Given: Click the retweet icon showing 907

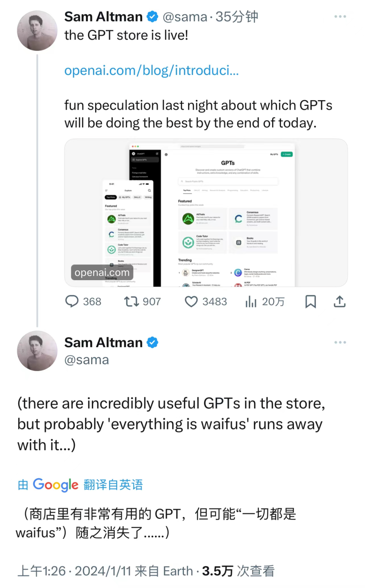Looking at the screenshot, I should pyautogui.click(x=131, y=301).
